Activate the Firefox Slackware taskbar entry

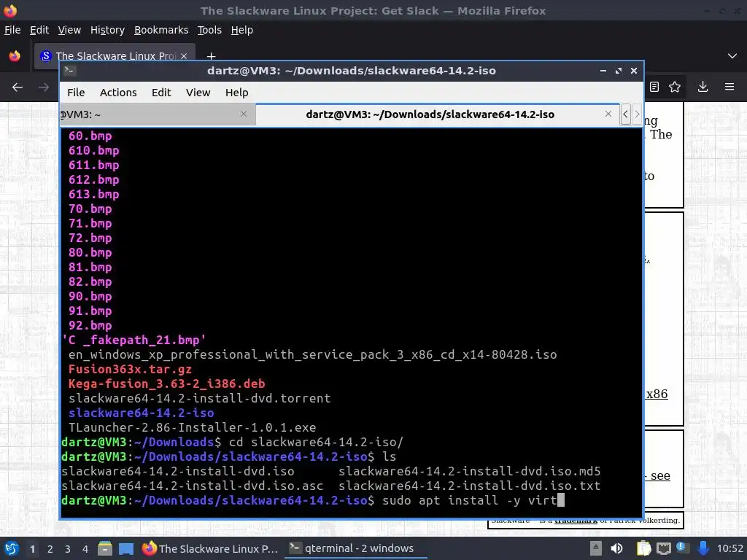210,548
